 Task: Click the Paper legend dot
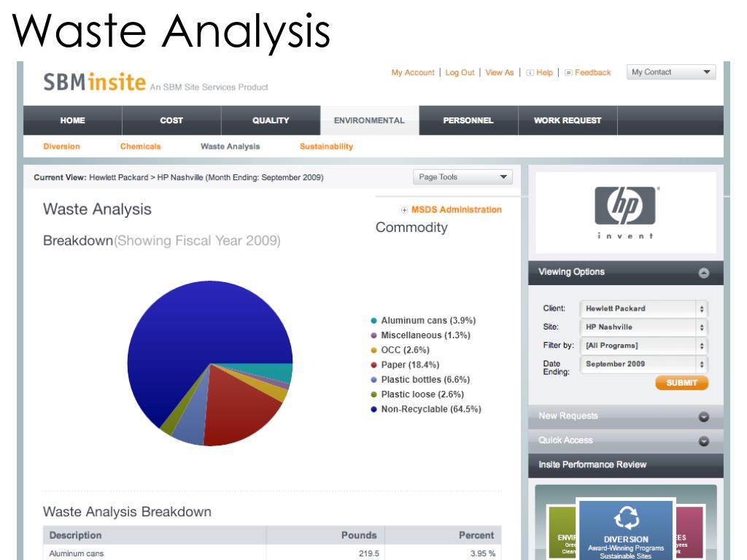pyautogui.click(x=373, y=365)
